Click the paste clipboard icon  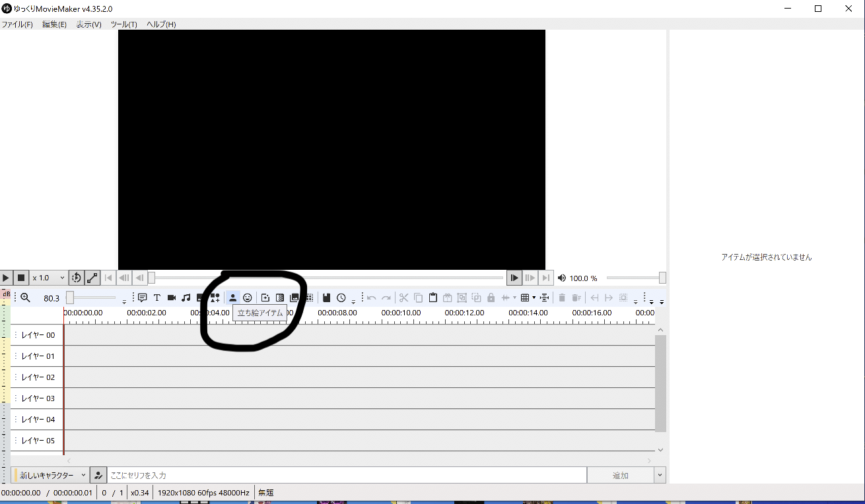click(433, 298)
